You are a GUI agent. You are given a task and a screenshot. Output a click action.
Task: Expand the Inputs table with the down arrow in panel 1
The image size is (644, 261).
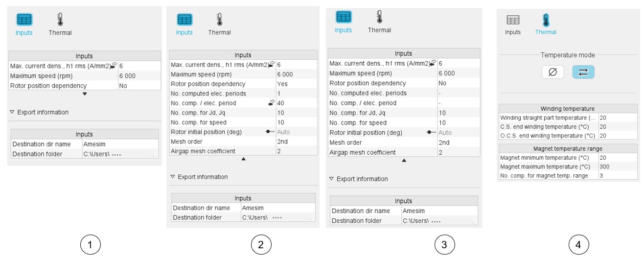coord(85,94)
